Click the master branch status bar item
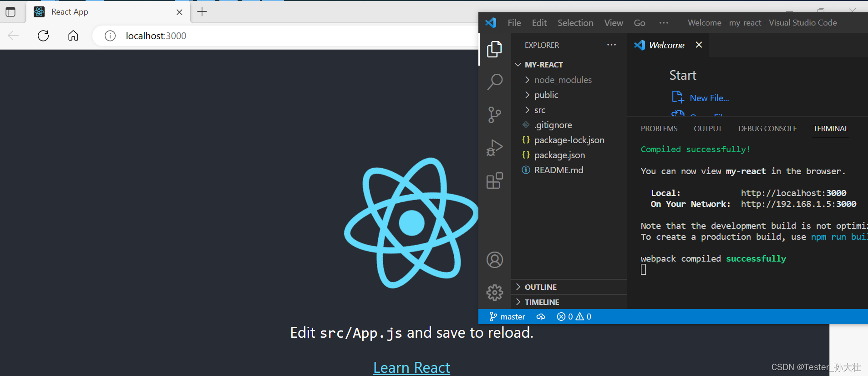The height and width of the screenshot is (376, 868). (x=507, y=317)
